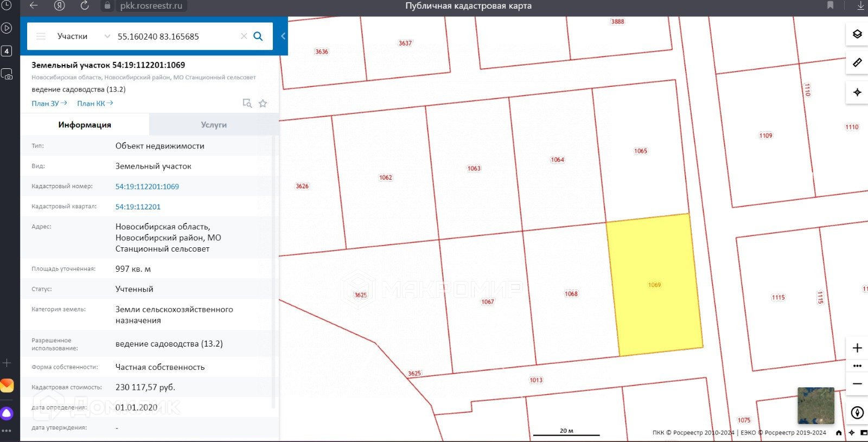Select the ruler measurement tool
This screenshot has height=442, width=868.
857,63
